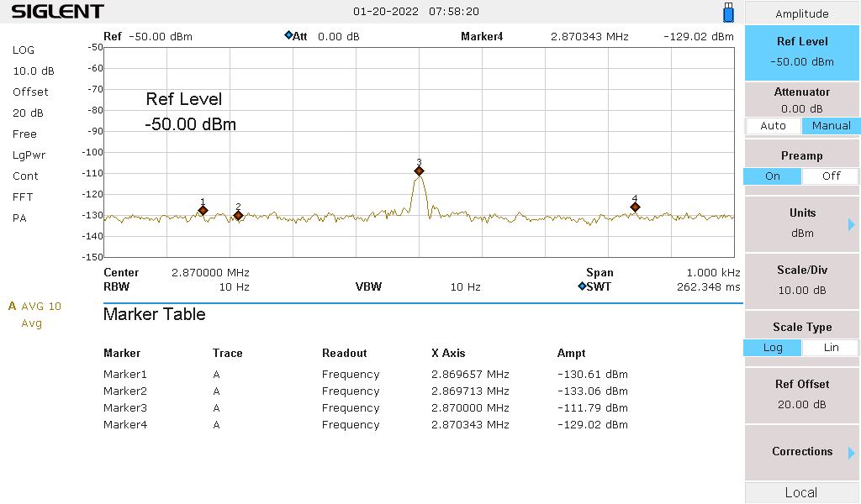Click the Marker2 row in marker table
The width and height of the screenshot is (861, 504).
[366, 391]
